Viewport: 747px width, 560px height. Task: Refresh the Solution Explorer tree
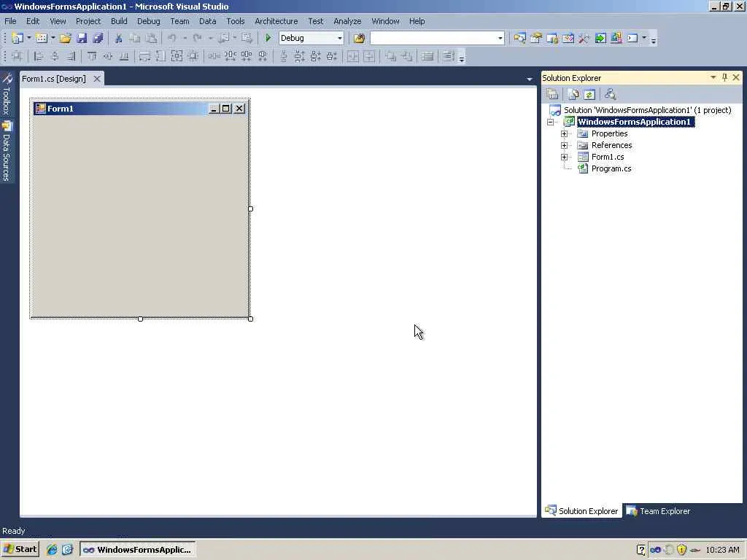click(x=589, y=94)
